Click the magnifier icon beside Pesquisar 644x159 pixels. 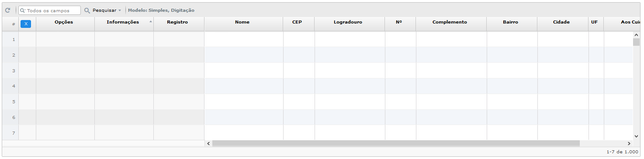pyautogui.click(x=87, y=10)
